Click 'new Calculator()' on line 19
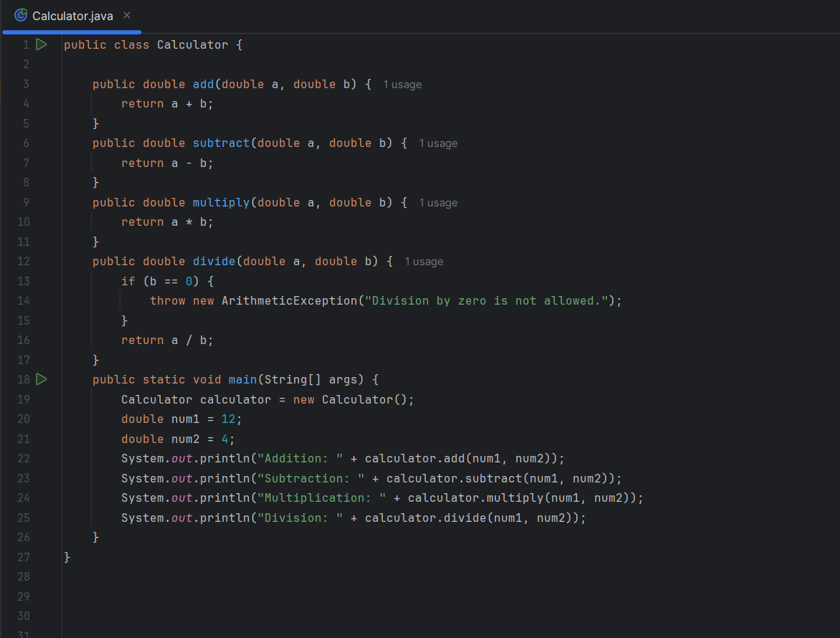Viewport: 840px width, 638px height. pos(350,399)
